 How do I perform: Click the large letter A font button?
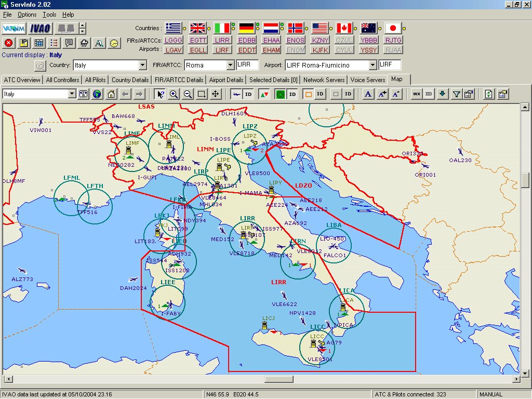coord(368,94)
